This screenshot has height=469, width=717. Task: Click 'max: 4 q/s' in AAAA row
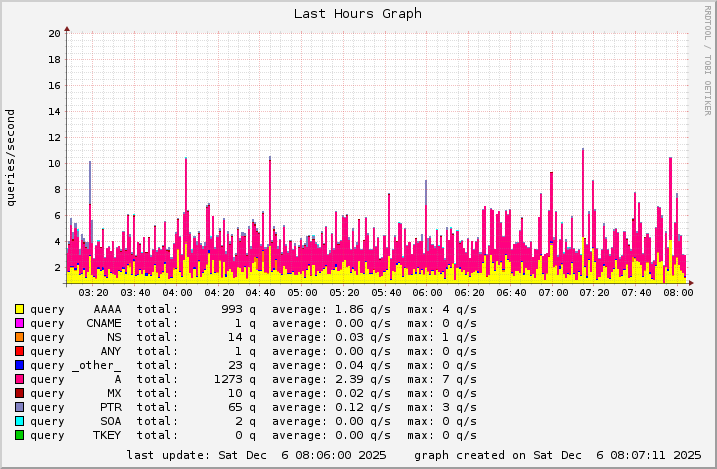[442, 309]
